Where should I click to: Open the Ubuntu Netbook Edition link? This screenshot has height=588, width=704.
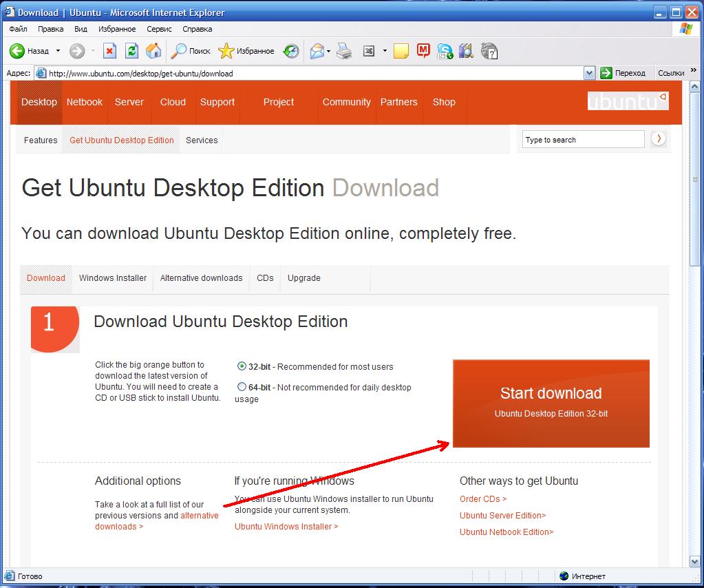[x=506, y=532]
